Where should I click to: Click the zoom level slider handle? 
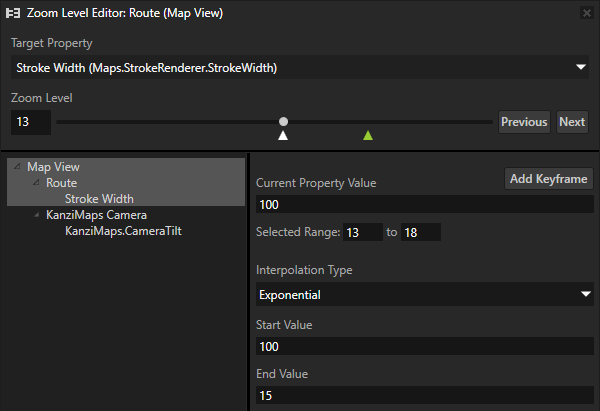click(x=284, y=121)
